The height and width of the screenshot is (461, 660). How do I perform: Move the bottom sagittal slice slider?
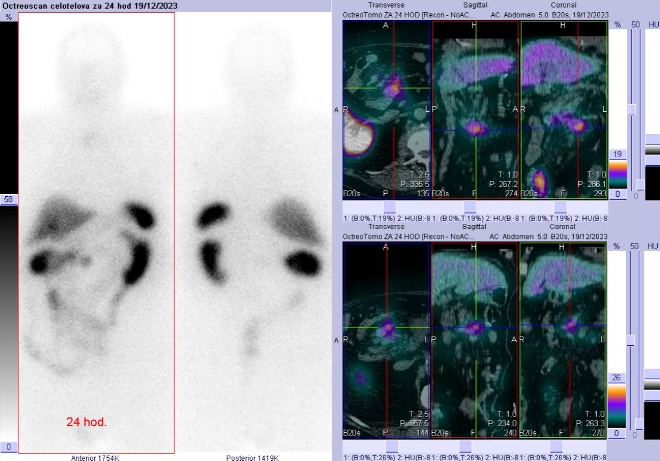click(x=466, y=446)
